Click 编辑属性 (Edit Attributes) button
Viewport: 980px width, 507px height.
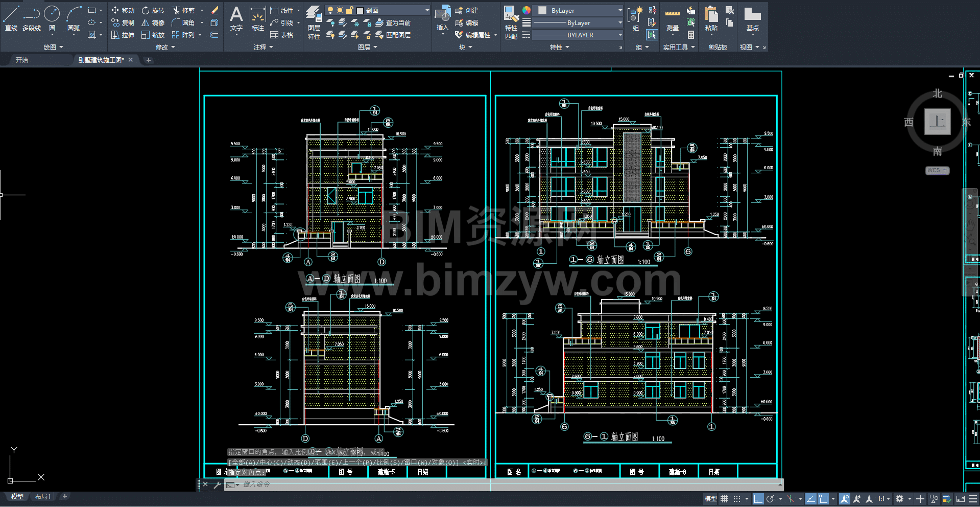click(473, 35)
